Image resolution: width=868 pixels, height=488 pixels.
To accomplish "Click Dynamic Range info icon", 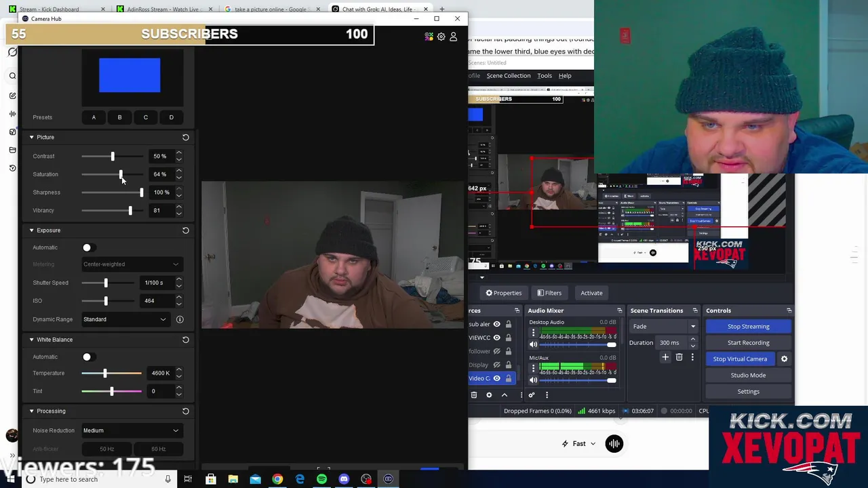I will [x=180, y=319].
